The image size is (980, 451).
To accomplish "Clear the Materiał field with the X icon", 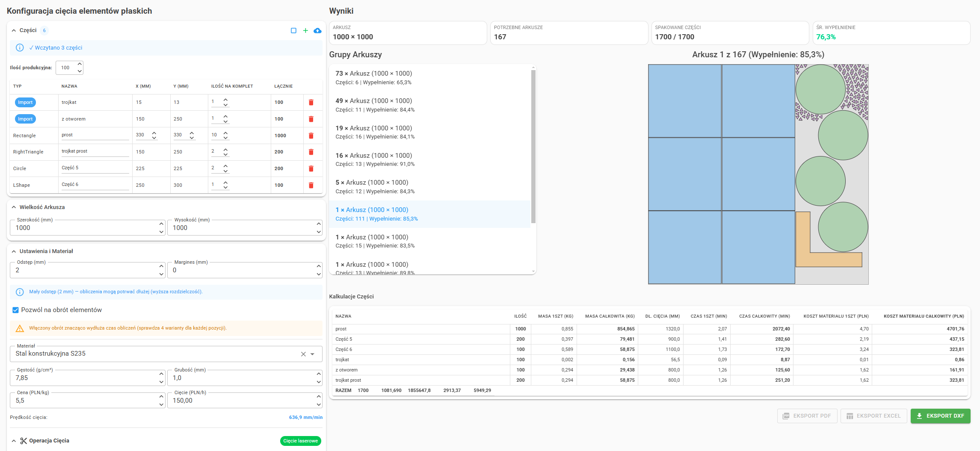I will tap(302, 354).
